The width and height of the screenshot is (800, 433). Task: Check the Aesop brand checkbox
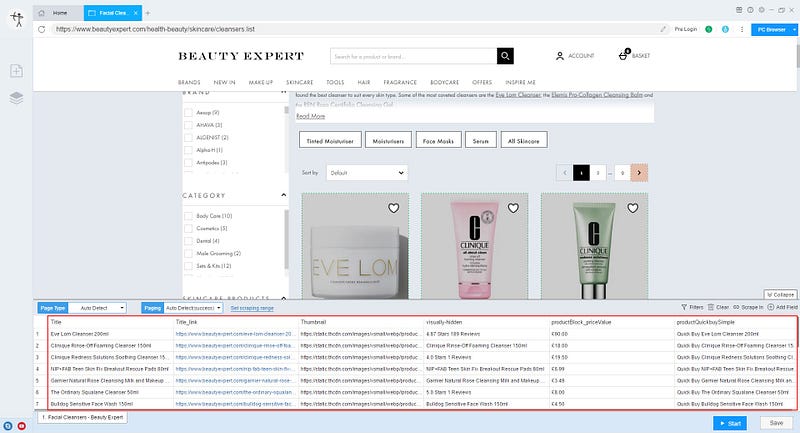[188, 112]
